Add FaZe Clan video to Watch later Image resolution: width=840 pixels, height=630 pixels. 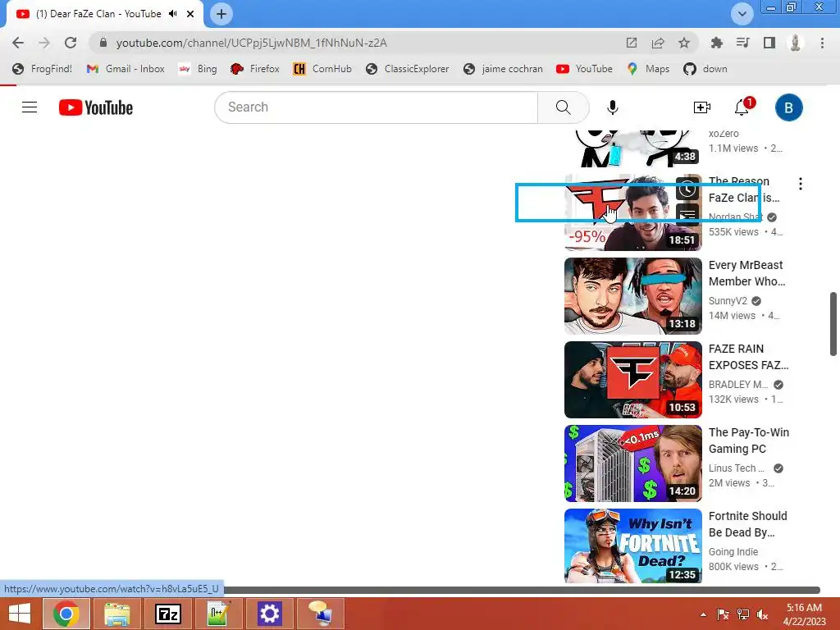[x=687, y=188]
